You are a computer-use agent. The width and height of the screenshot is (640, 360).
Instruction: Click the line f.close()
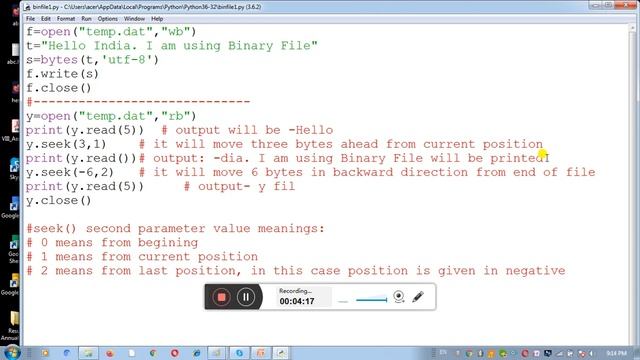(x=59, y=88)
